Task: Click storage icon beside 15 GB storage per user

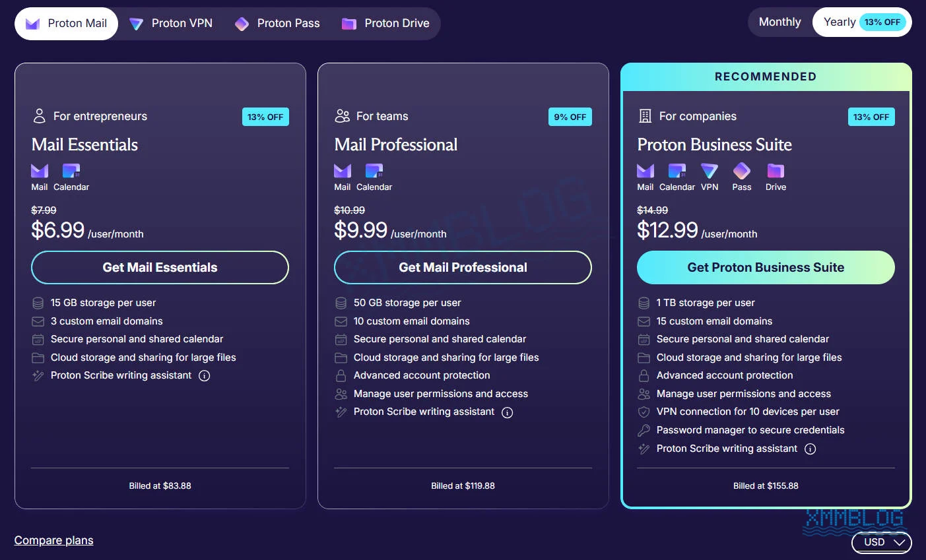Action: click(38, 303)
